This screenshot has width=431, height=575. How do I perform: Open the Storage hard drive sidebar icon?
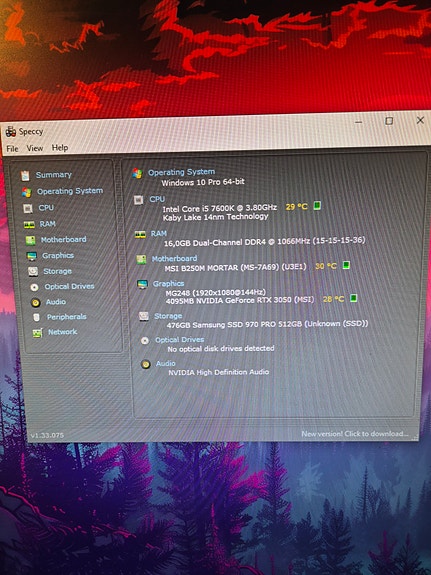33,272
